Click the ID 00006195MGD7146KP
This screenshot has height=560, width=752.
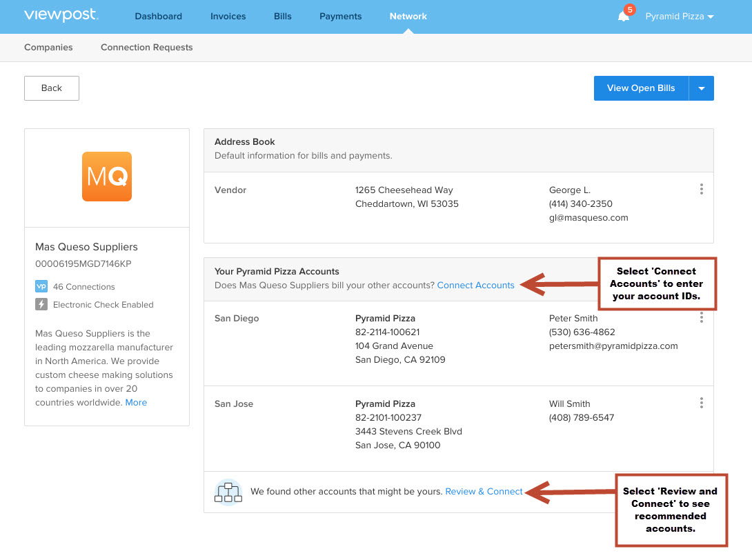click(x=83, y=263)
